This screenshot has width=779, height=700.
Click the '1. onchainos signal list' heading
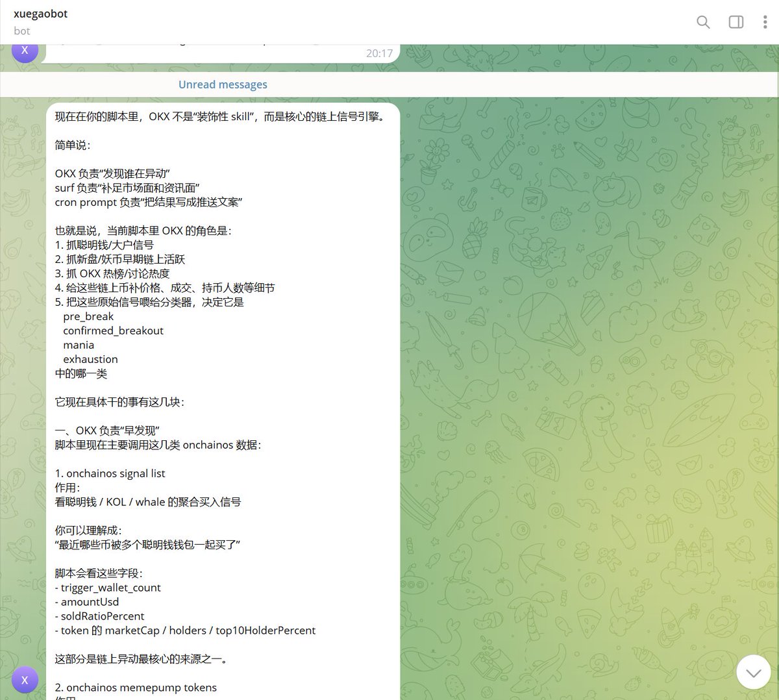[x=110, y=473]
